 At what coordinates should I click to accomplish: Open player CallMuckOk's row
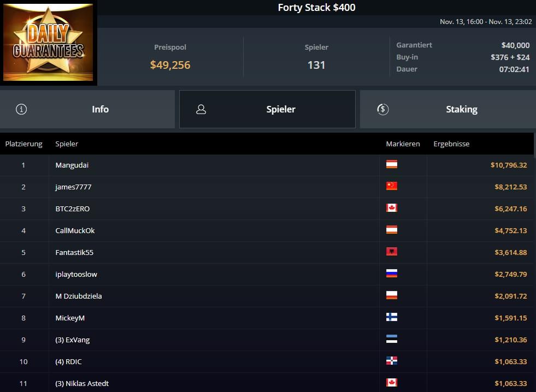tap(267, 230)
